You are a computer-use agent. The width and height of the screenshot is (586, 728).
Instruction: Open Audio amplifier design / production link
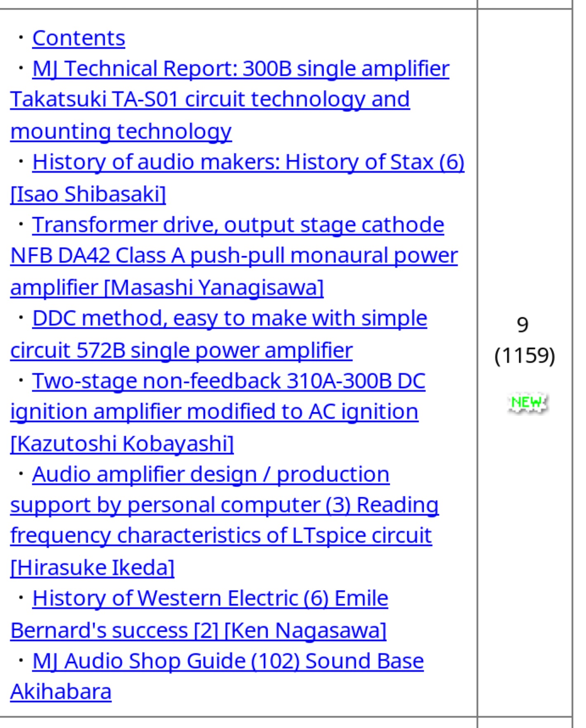(211, 474)
